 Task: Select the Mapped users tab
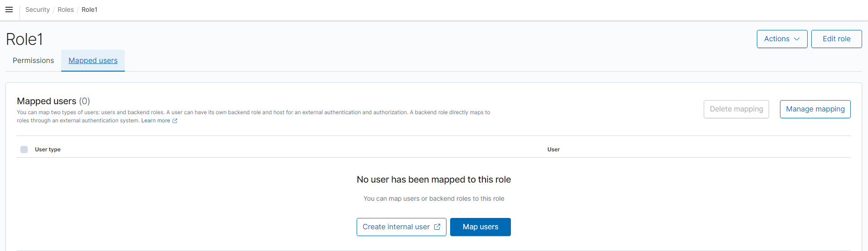point(93,61)
